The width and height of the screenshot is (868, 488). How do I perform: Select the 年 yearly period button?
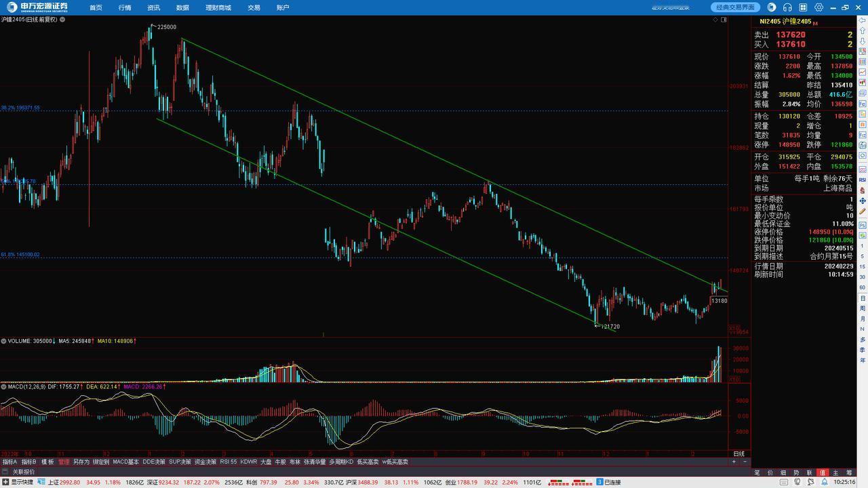point(863,360)
